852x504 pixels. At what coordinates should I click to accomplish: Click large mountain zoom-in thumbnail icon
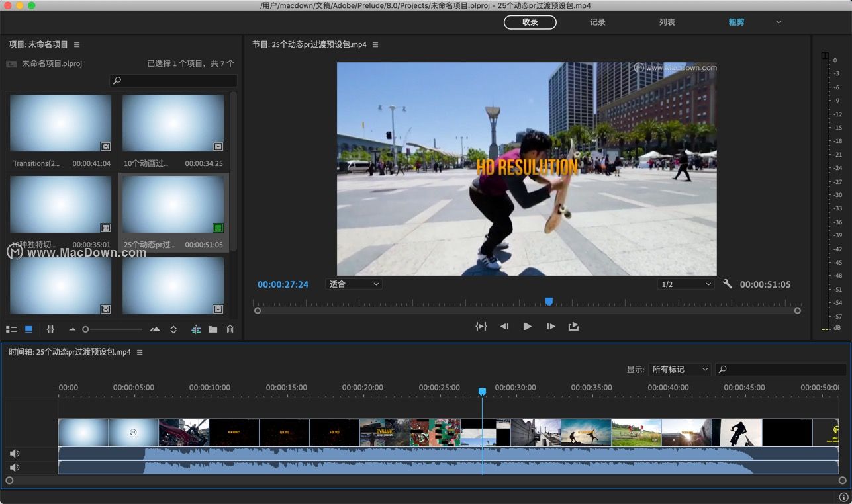click(x=155, y=329)
